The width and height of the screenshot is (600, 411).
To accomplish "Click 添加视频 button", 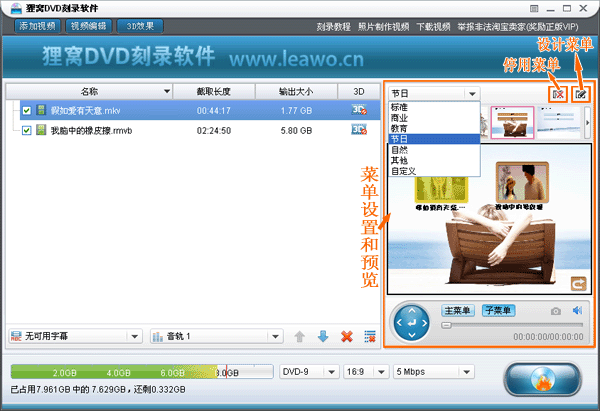I will tap(37, 26).
